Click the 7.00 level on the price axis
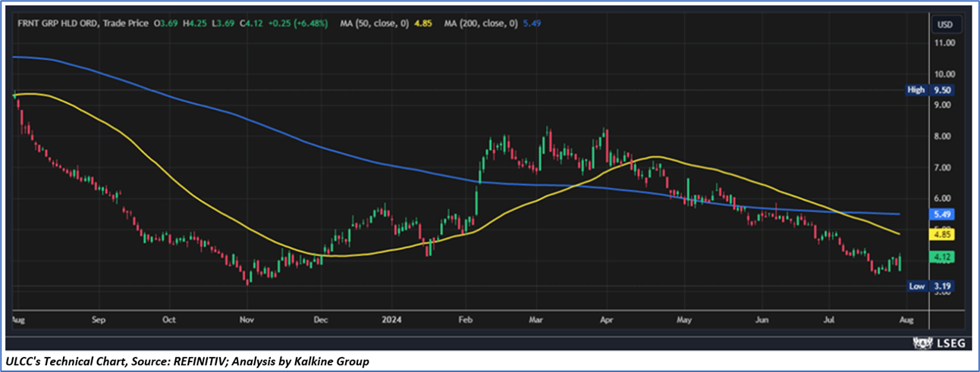This screenshot has height=372, width=980. coord(944,167)
